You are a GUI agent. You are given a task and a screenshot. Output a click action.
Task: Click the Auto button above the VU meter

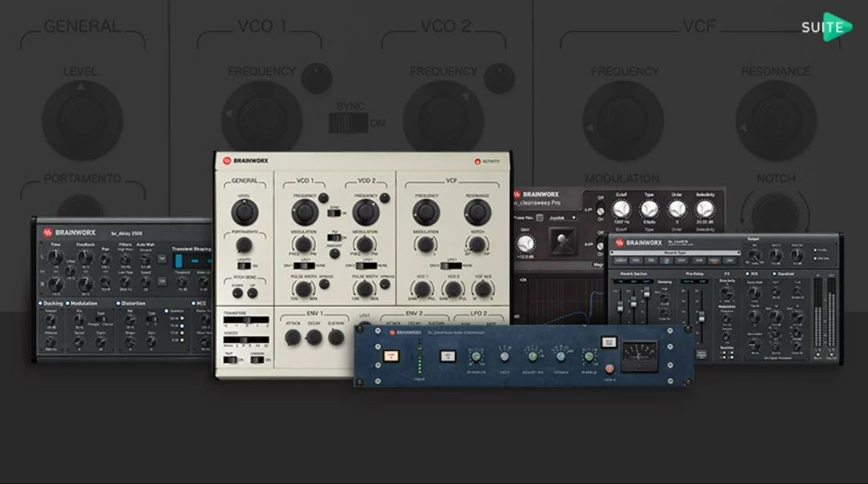(609, 342)
